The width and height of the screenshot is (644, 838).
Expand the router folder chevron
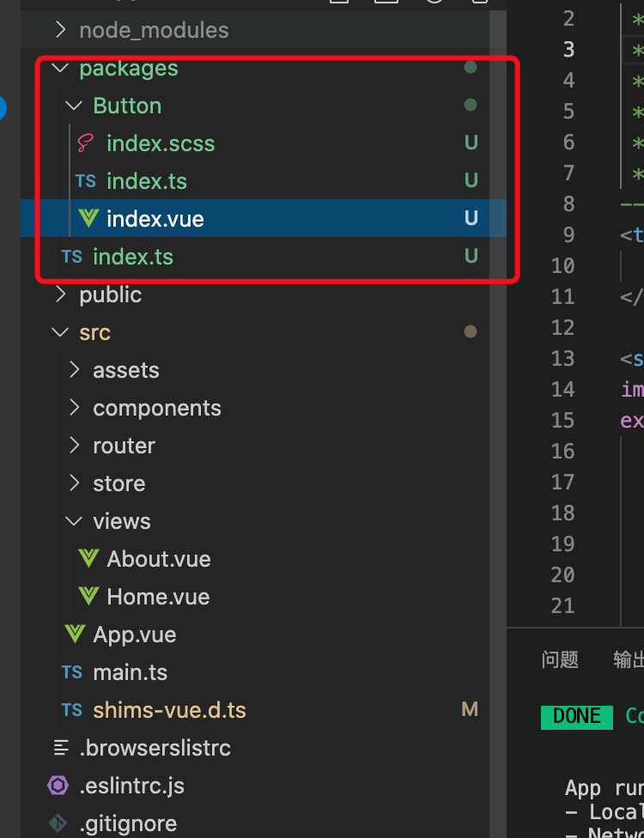click(75, 445)
